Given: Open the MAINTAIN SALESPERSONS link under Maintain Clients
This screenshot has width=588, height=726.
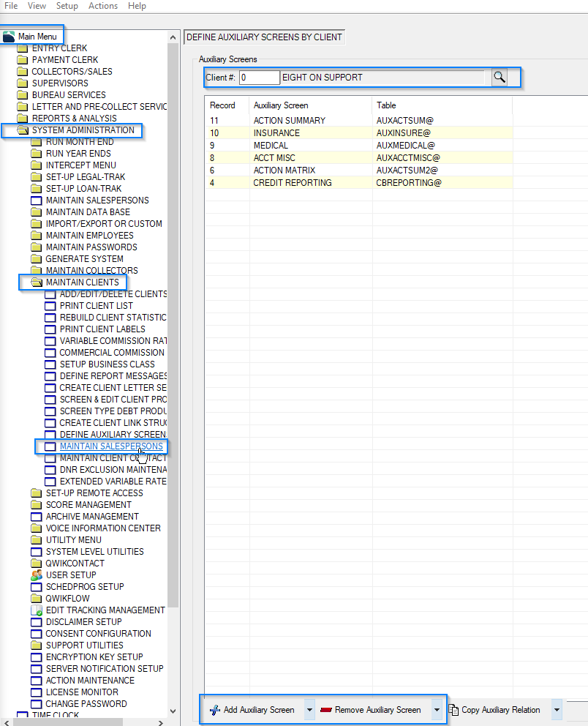Looking at the screenshot, I should point(111,446).
